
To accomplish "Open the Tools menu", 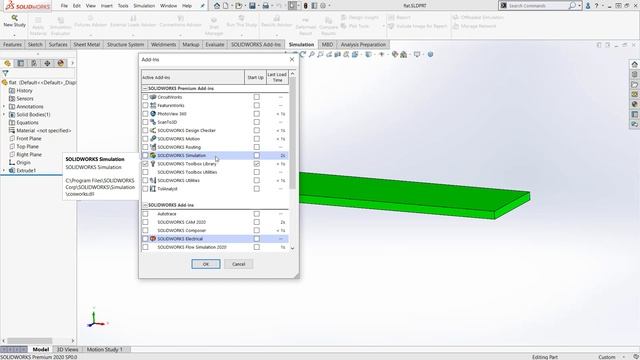I will 123,6.
